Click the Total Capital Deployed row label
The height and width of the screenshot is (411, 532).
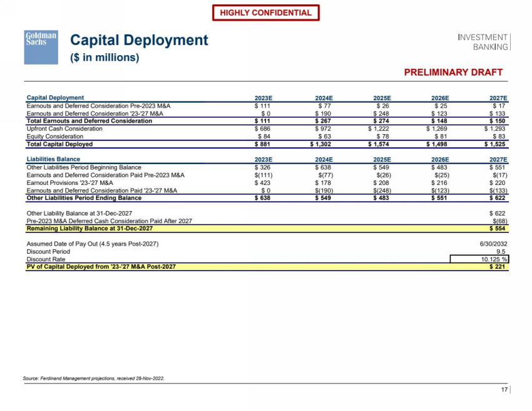(x=64, y=143)
